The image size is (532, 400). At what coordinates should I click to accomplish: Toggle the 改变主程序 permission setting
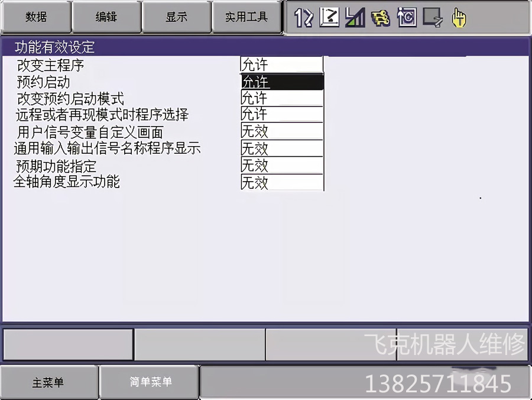[280, 64]
